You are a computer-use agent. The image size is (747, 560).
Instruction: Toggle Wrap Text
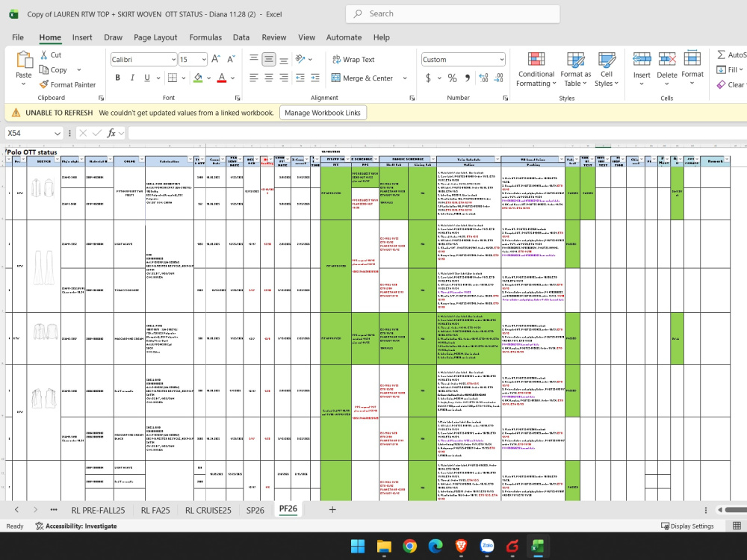(353, 60)
